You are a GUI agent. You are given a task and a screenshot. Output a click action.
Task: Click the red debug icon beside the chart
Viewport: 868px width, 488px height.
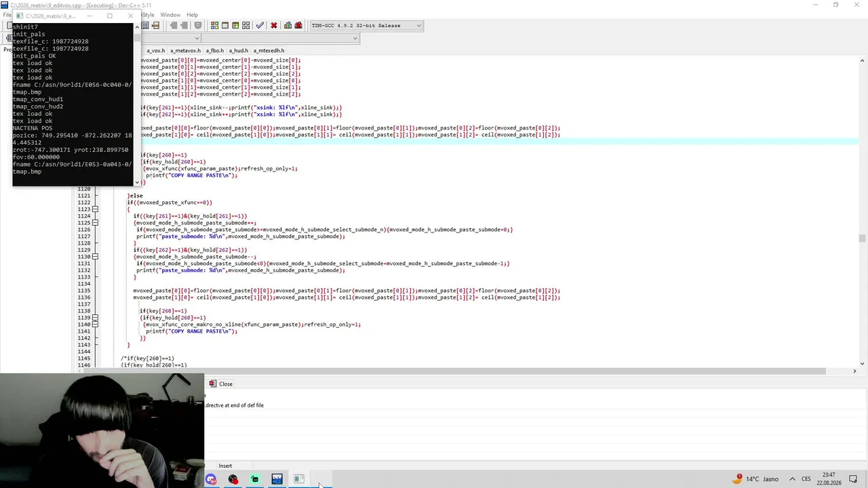(x=298, y=26)
